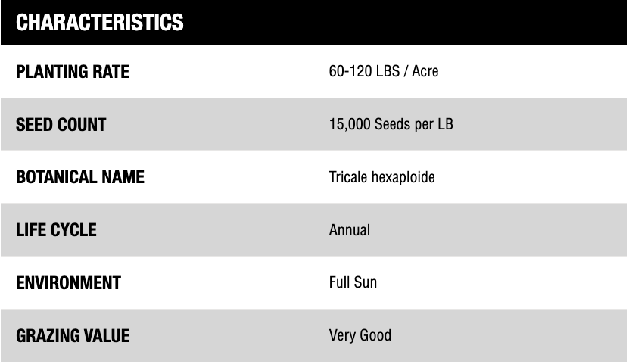This screenshot has height=364, width=629.
Task: Select the ENVIRONMENT row label
Action: click(x=68, y=283)
